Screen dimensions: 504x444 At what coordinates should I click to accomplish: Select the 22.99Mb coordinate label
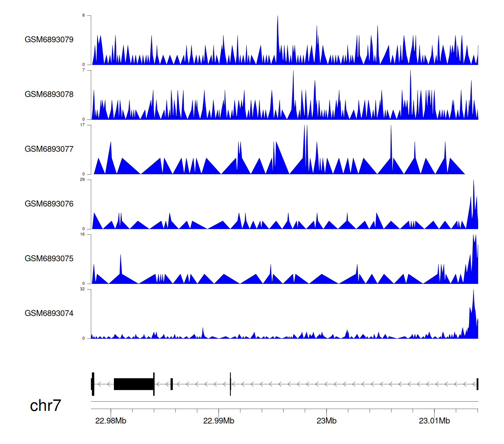219,421
